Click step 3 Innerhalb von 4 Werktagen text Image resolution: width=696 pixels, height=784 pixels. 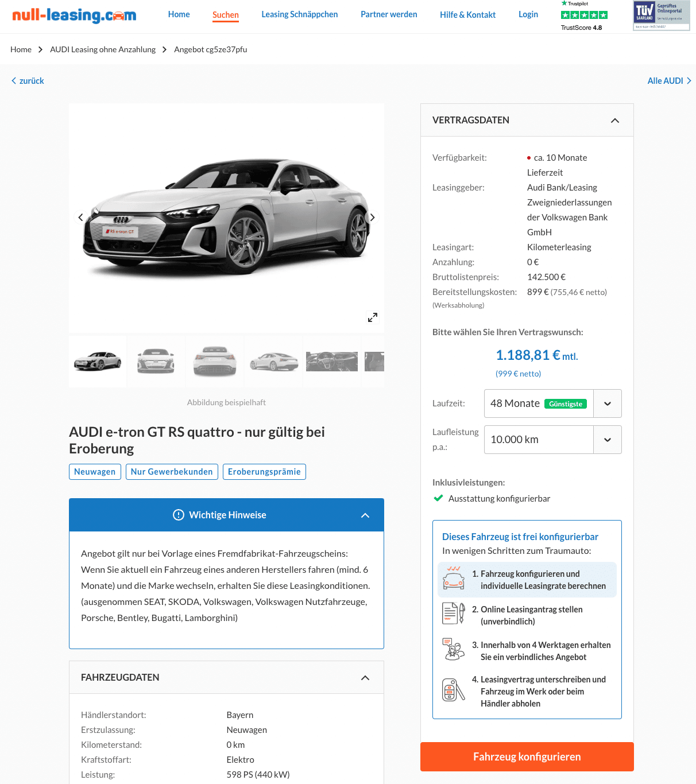tap(542, 651)
